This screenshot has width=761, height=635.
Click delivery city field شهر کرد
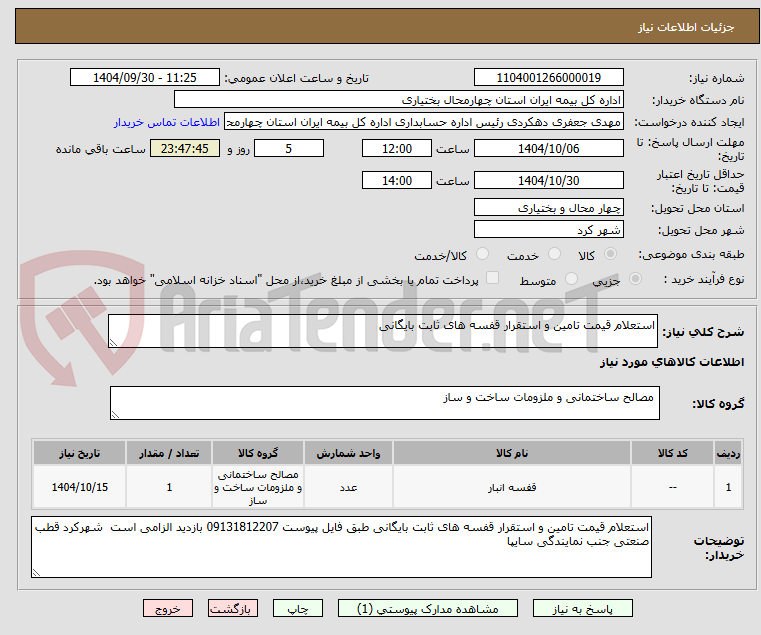click(548, 230)
